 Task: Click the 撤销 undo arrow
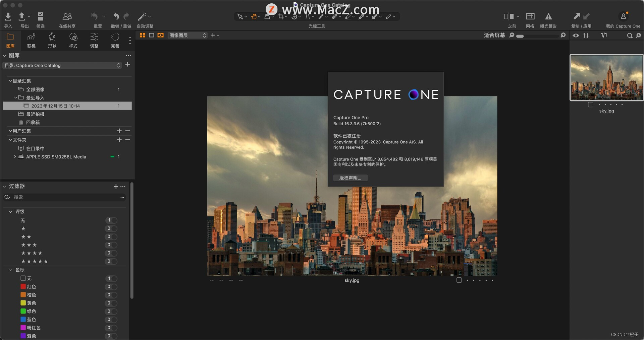tap(116, 16)
